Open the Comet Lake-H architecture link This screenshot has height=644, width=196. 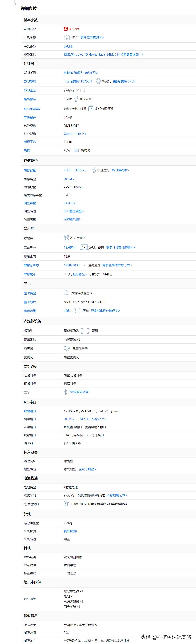coord(75,134)
